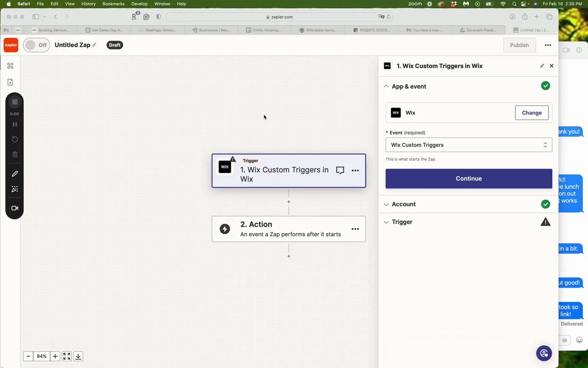Image resolution: width=588 pixels, height=368 pixels.
Task: Open a new tab with plus icon
Action: tap(537, 17)
